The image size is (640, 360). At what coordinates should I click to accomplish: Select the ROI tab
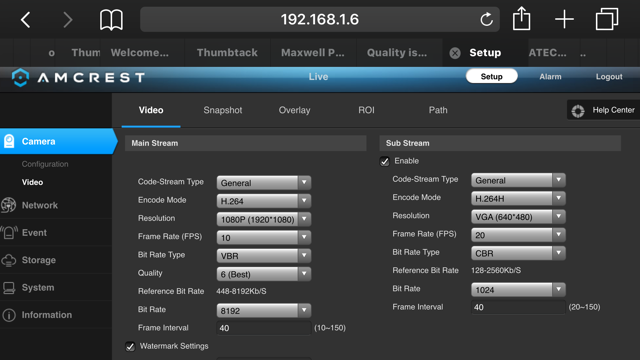(366, 110)
